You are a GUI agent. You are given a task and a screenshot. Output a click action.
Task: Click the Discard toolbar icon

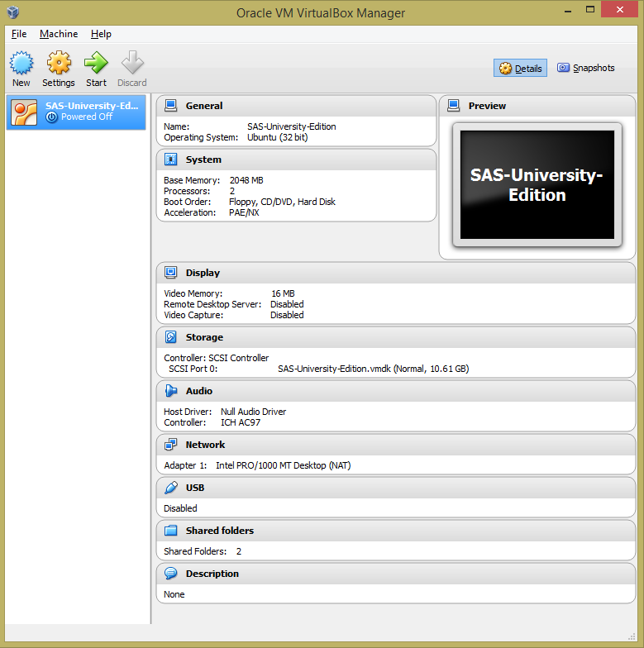[131, 64]
